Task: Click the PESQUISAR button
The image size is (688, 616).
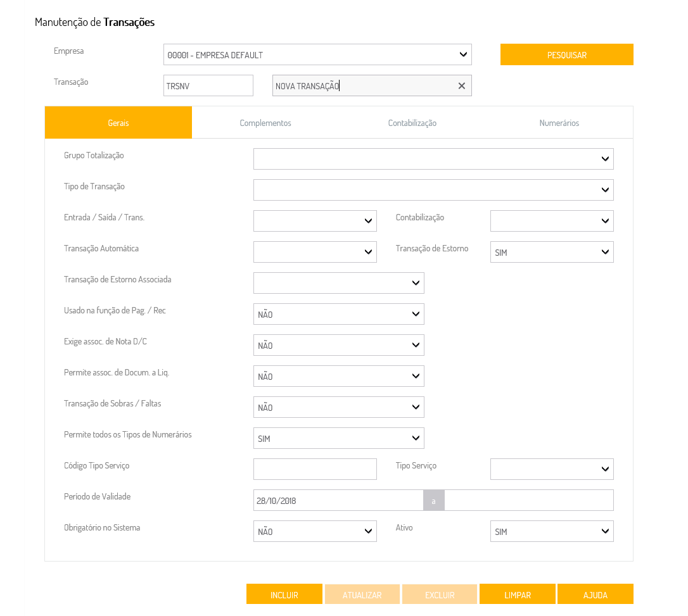Action: click(x=566, y=55)
